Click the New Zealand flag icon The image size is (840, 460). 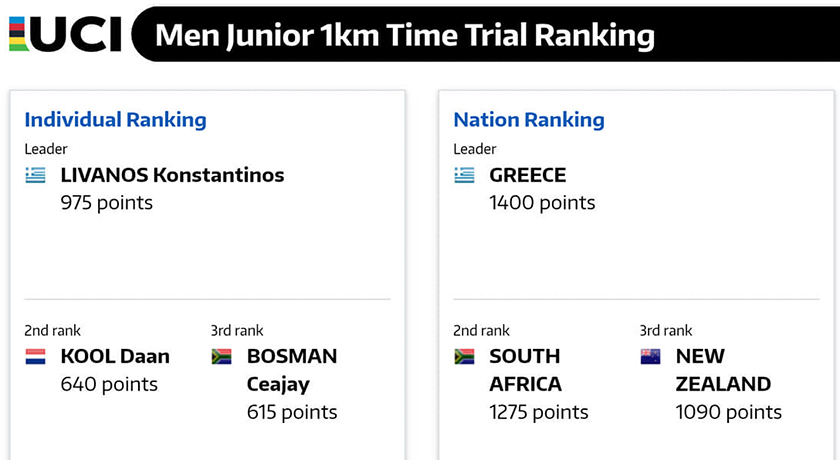click(651, 356)
